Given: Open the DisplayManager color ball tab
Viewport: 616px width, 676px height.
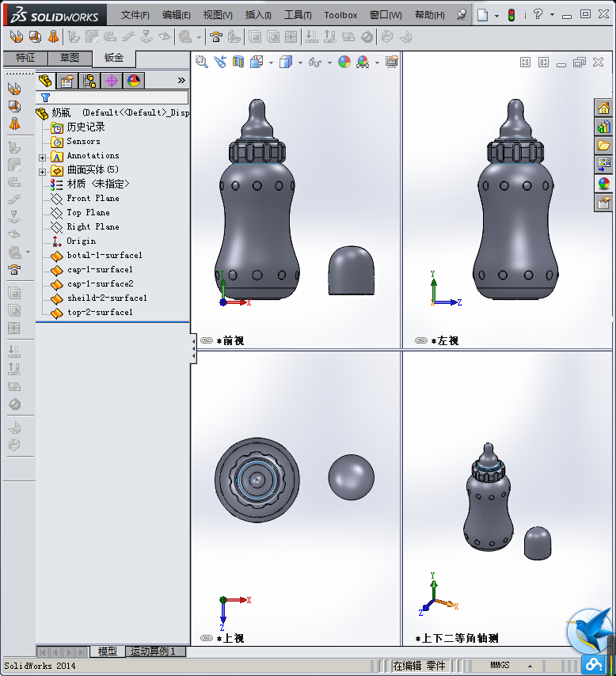Looking at the screenshot, I should tap(134, 81).
